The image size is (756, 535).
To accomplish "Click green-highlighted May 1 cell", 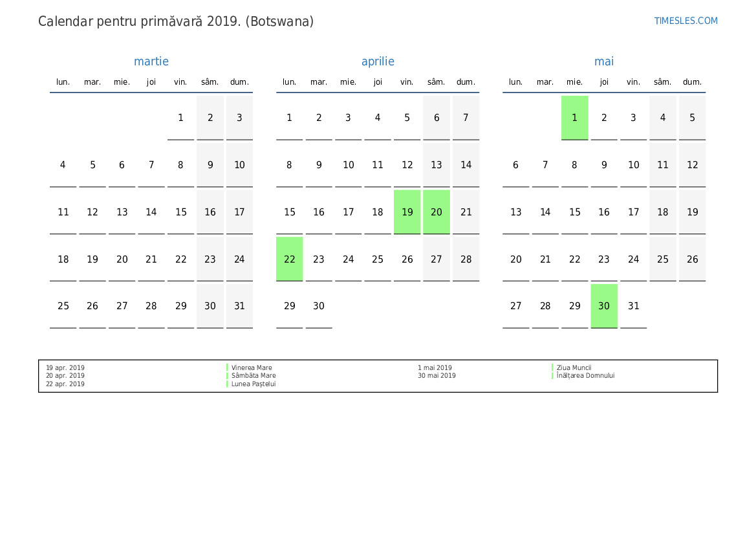I will pyautogui.click(x=574, y=118).
